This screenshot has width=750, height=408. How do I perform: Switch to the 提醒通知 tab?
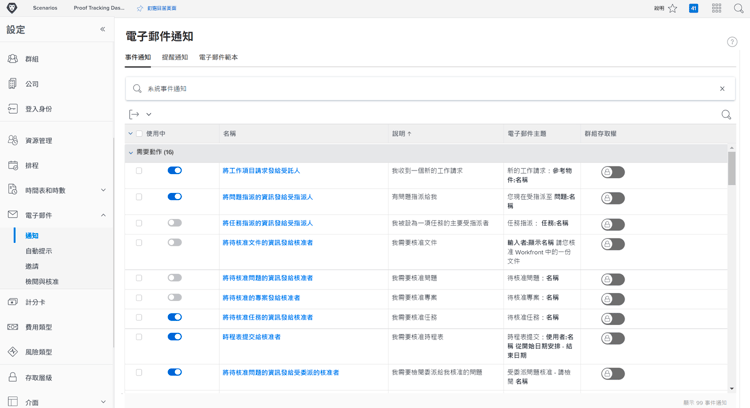click(x=175, y=57)
